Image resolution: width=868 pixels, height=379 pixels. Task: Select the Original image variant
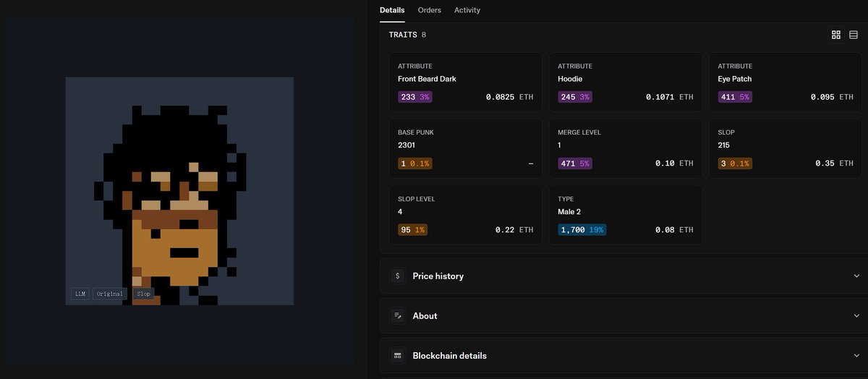pos(110,294)
